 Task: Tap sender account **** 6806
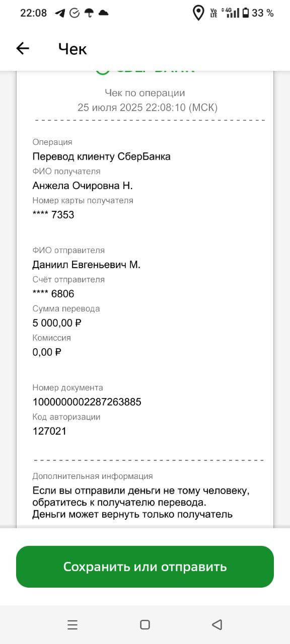53,294
